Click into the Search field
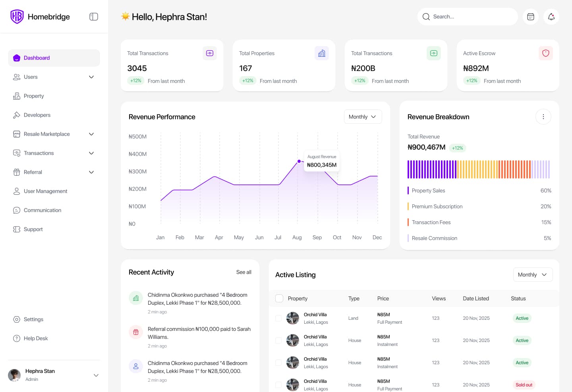 click(468, 17)
